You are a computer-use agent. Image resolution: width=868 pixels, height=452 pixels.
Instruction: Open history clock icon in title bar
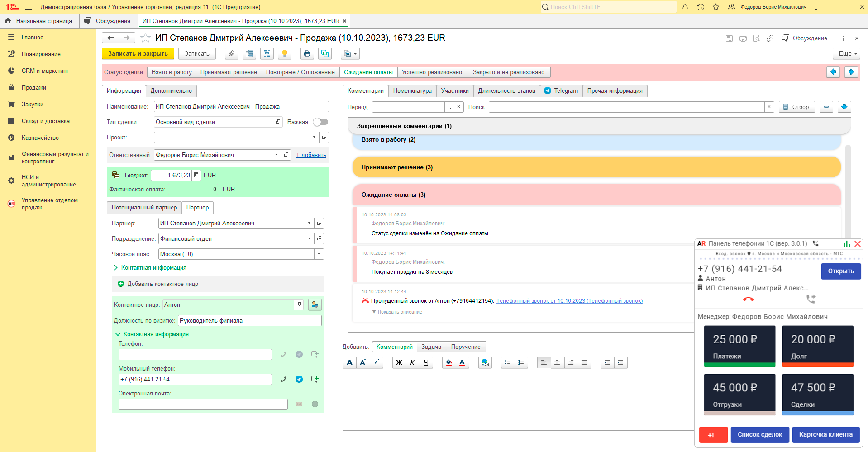(701, 7)
